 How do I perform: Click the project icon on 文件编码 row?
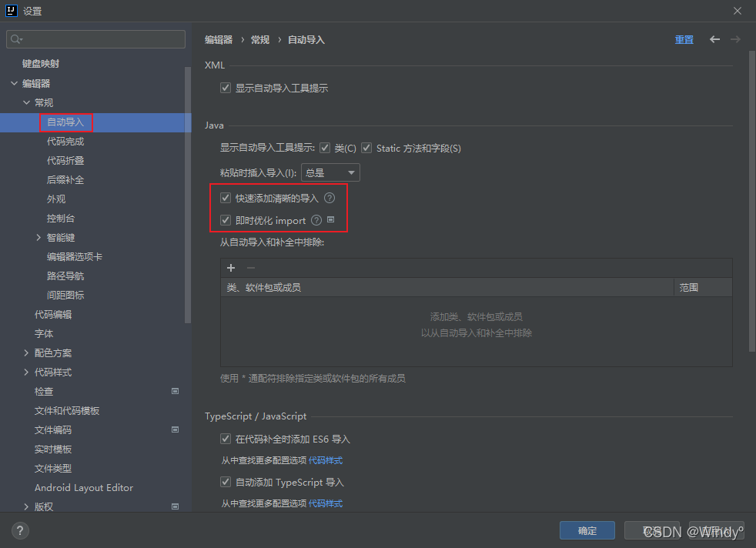(x=176, y=429)
